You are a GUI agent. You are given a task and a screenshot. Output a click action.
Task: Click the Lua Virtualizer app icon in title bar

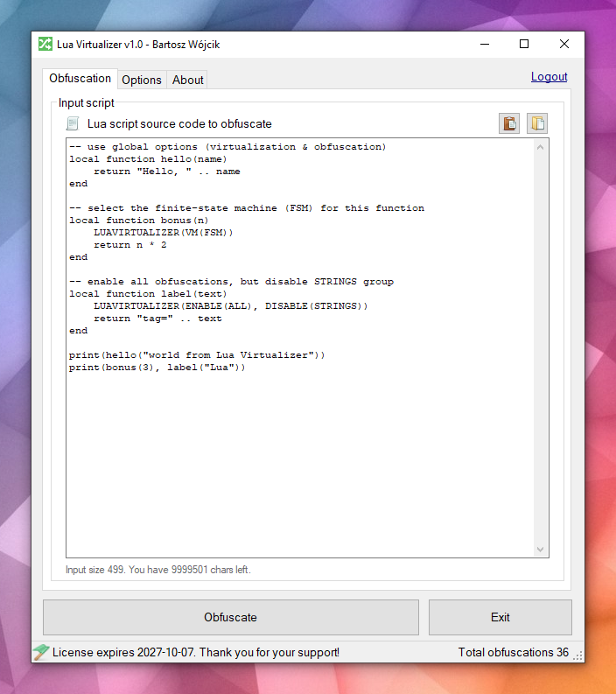click(45, 44)
